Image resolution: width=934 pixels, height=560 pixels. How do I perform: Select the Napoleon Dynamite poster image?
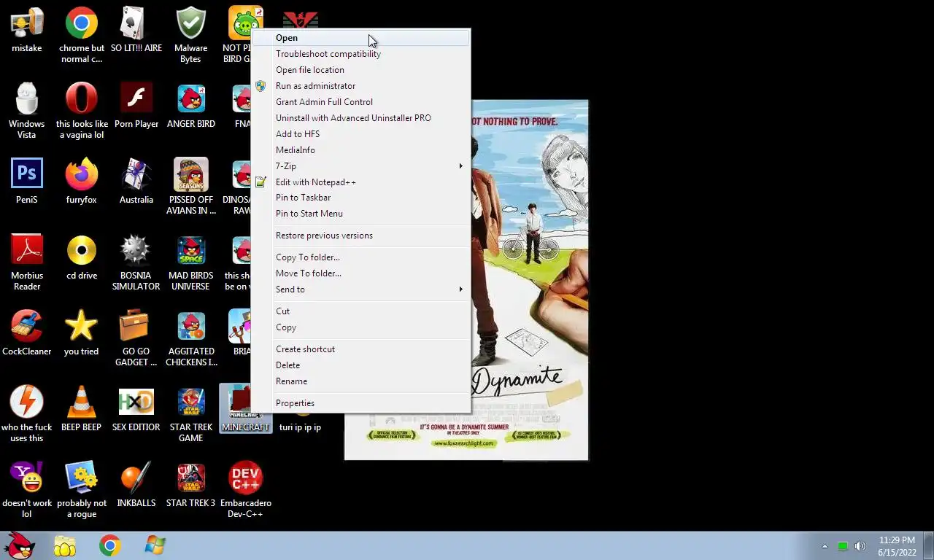point(529,280)
